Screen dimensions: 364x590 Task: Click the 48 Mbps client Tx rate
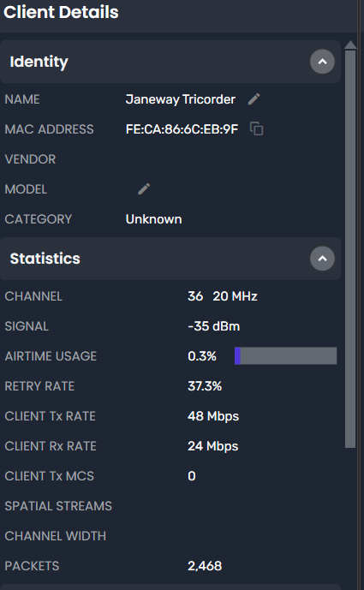[213, 416]
